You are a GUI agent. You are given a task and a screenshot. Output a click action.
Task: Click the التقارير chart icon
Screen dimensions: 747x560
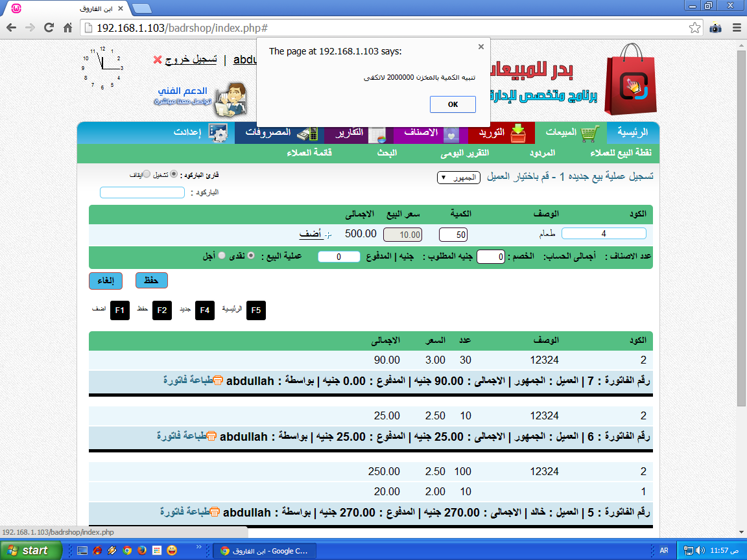[377, 134]
